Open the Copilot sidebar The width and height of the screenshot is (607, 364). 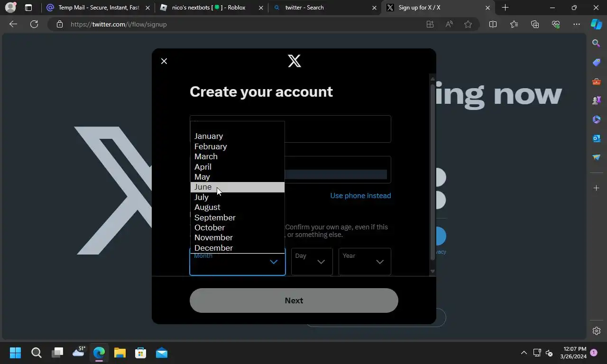point(596,24)
